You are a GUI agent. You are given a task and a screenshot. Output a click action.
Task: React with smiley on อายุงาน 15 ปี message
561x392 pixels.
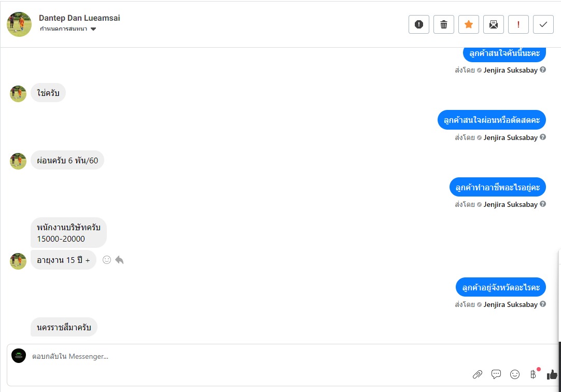coord(107,260)
